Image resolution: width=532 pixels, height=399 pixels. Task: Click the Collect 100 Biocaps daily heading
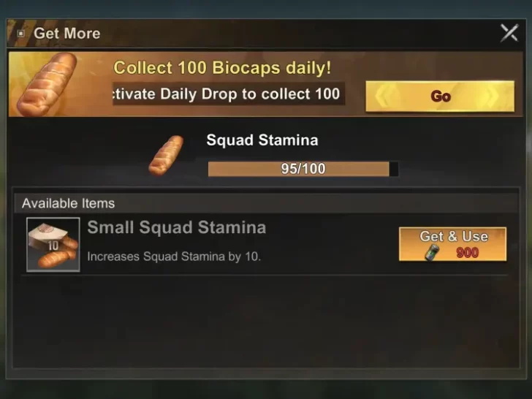pyautogui.click(x=222, y=67)
